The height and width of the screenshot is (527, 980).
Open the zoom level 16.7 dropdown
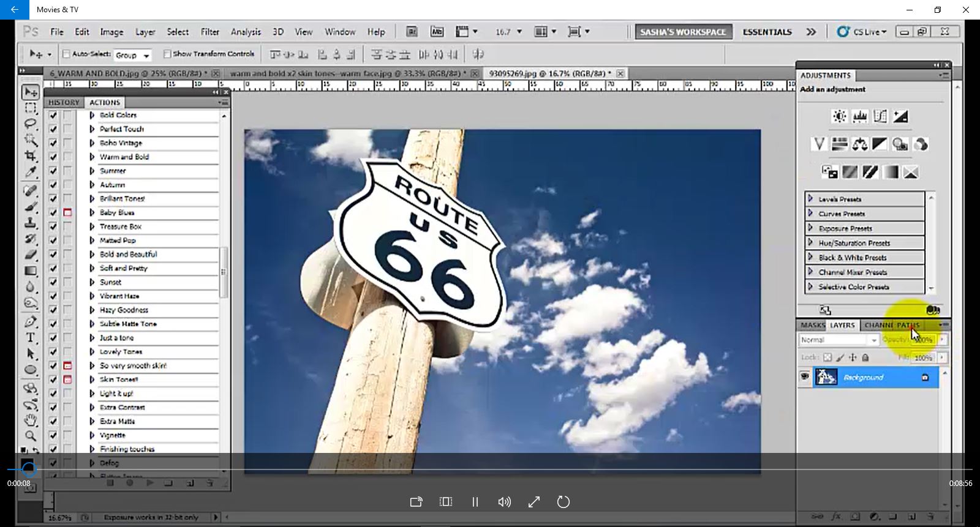519,32
